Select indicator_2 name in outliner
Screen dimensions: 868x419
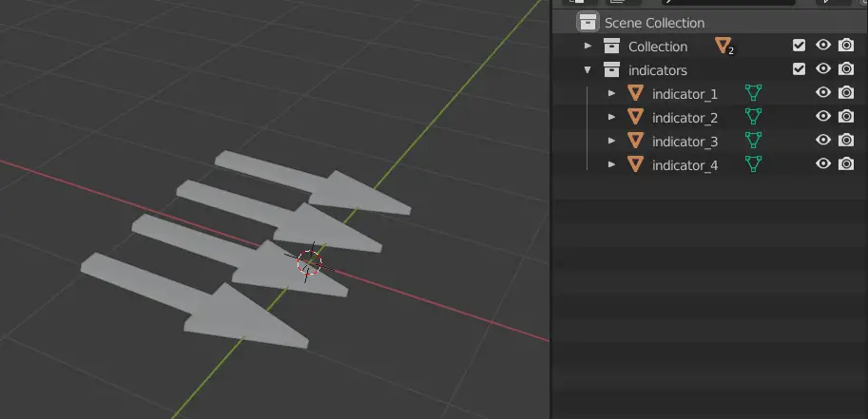pos(685,118)
